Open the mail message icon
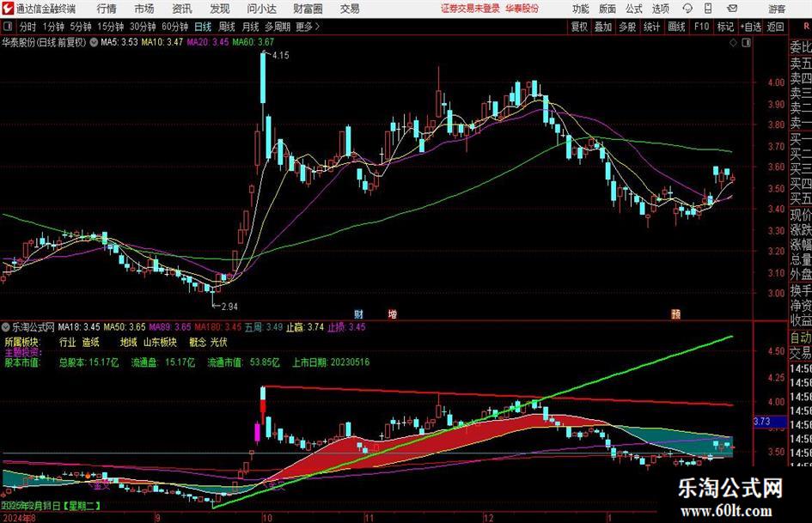This screenshot has height=523, width=812. (x=732, y=9)
